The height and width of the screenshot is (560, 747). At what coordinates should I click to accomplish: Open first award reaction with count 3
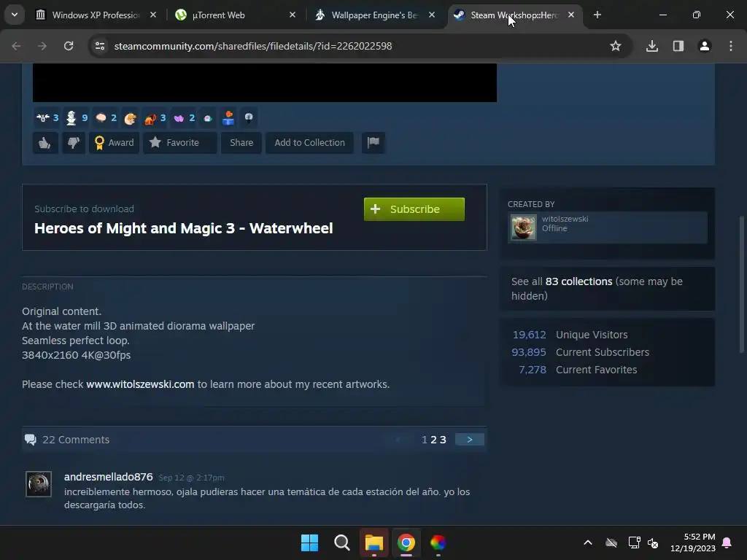47,117
